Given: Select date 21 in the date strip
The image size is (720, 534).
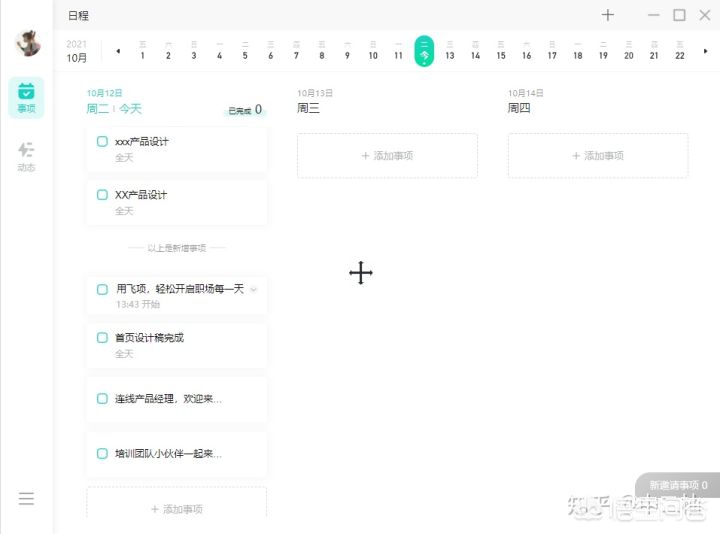Looking at the screenshot, I should (x=654, y=51).
